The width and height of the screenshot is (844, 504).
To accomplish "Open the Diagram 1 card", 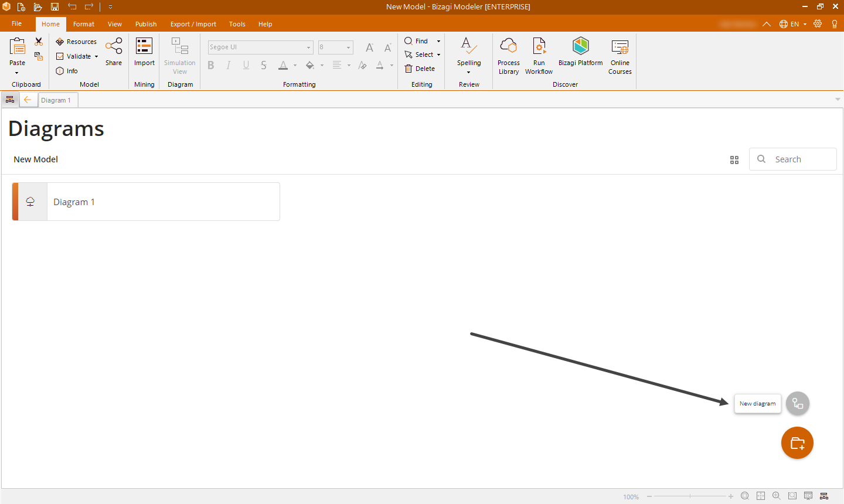I will (146, 202).
